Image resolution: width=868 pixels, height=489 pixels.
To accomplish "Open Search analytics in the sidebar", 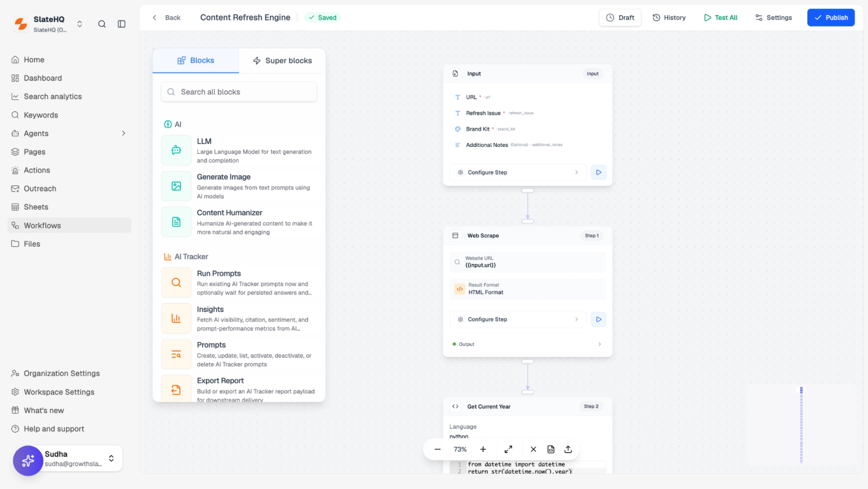I will click(x=69, y=96).
